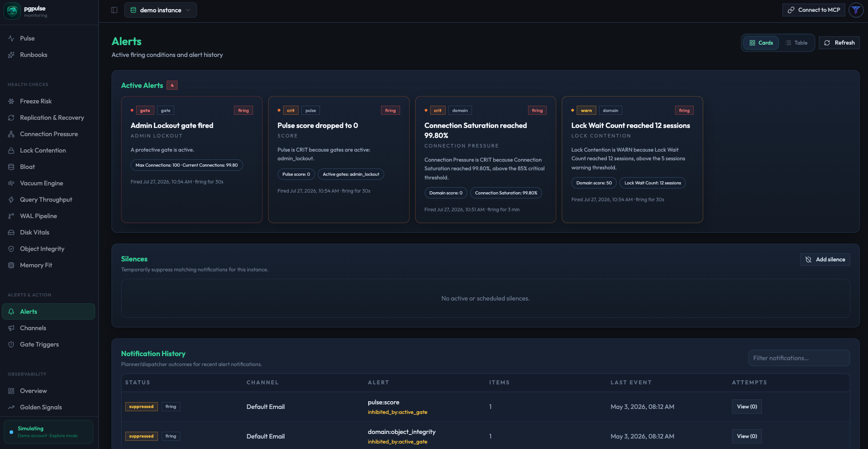Click the Gate Triggers shield icon
Image resolution: width=868 pixels, height=449 pixels.
click(11, 344)
